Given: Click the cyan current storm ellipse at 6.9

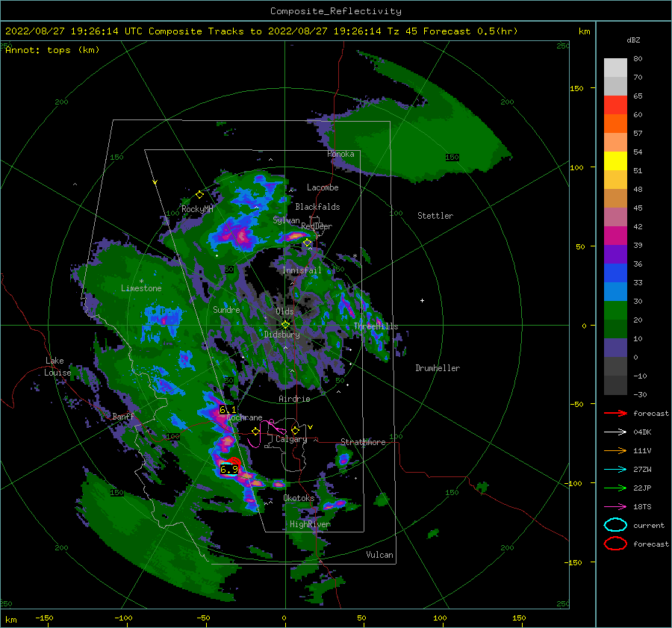Looking at the screenshot, I should click(x=229, y=470).
